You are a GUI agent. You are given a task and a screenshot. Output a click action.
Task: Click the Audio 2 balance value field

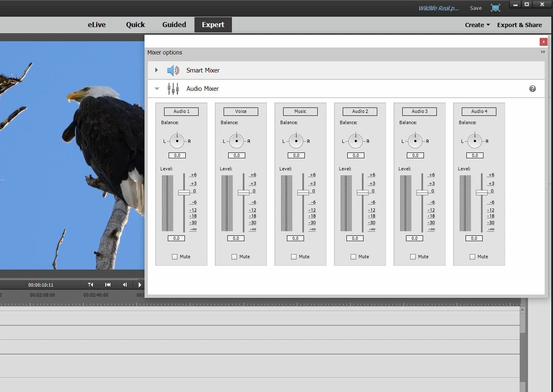coord(356,155)
